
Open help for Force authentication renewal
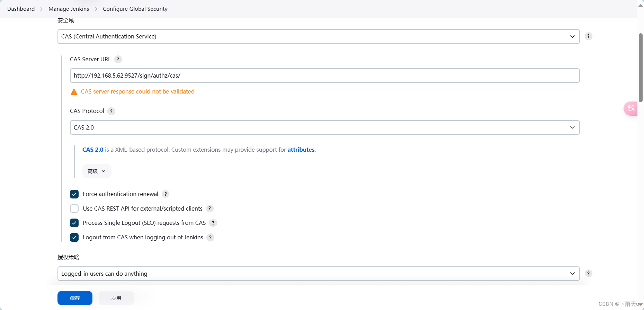point(166,194)
